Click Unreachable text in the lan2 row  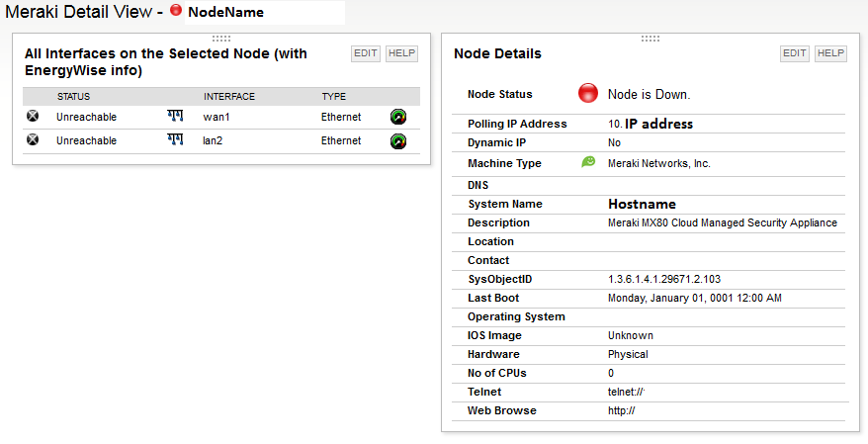tap(86, 140)
